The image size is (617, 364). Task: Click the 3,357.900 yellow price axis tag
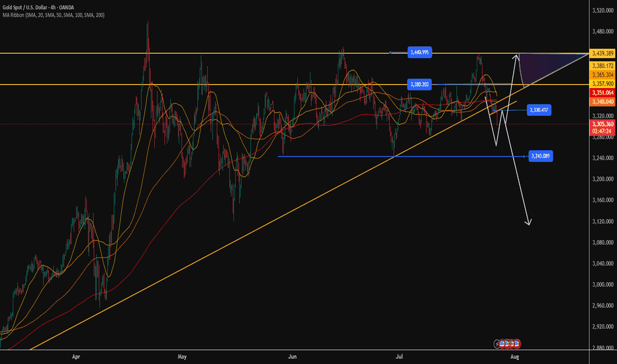point(603,84)
